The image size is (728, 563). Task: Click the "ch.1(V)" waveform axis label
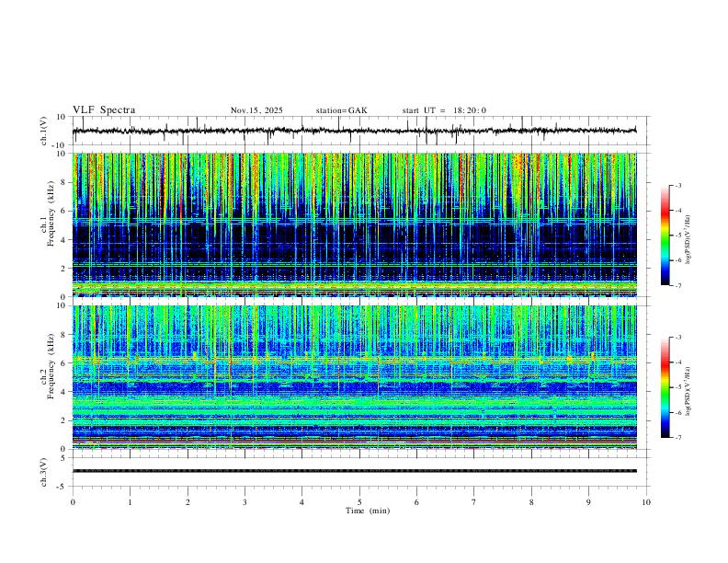44,131
